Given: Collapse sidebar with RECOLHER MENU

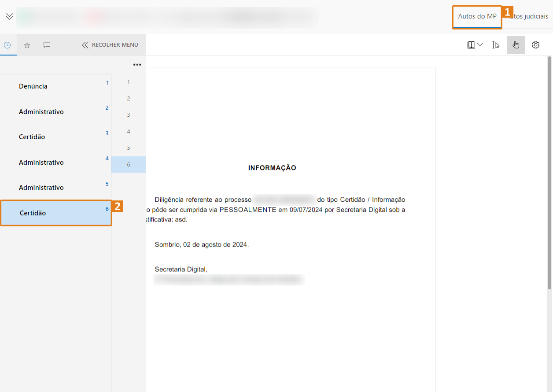Looking at the screenshot, I should click(x=110, y=45).
